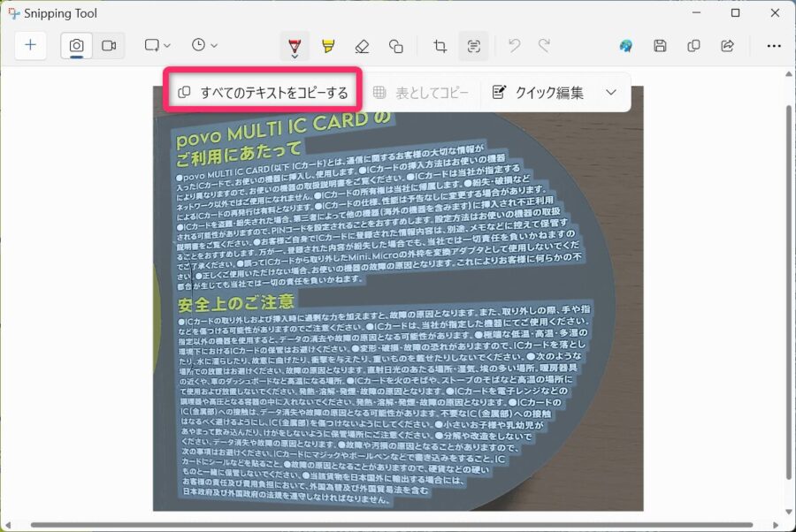Switch to video recording mode

[106, 45]
